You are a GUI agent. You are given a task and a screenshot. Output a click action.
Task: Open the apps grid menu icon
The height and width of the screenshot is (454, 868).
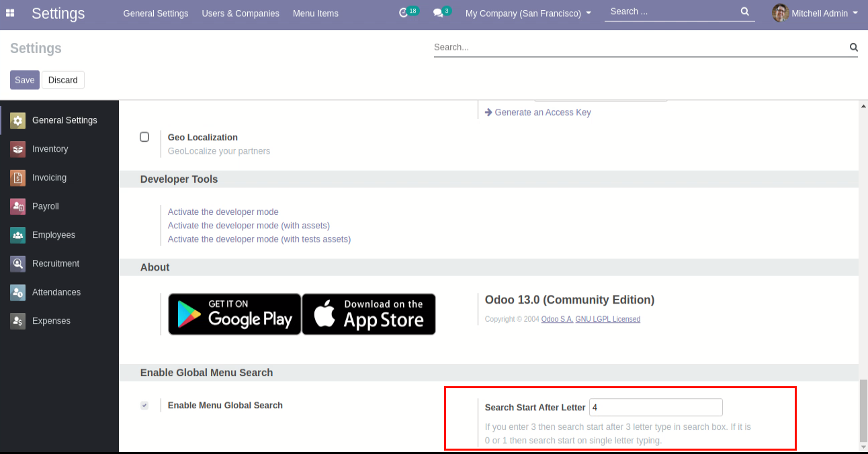click(x=10, y=13)
